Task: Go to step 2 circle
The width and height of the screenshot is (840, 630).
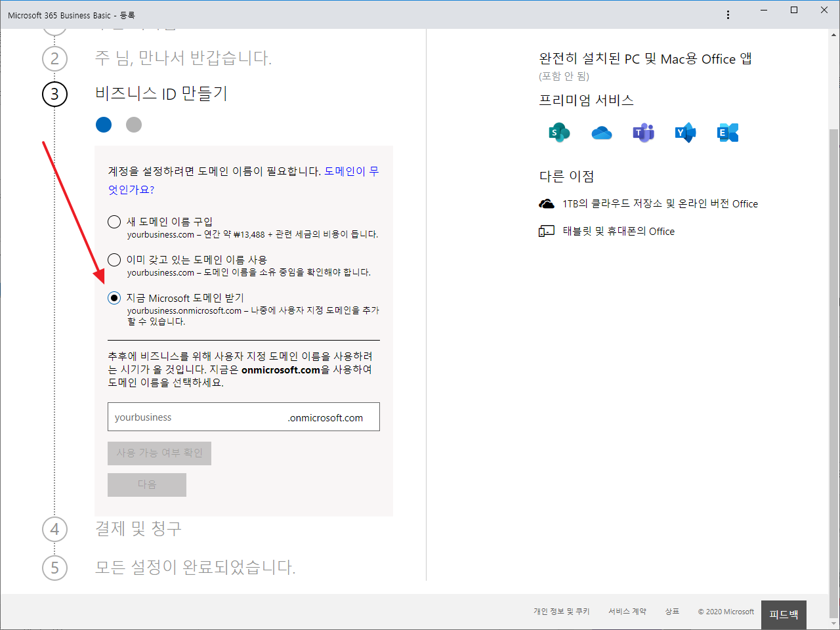Action: click(x=54, y=59)
